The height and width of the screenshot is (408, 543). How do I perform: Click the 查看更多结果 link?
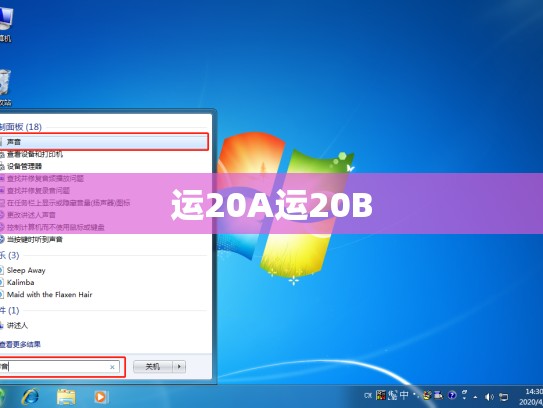tap(20, 344)
